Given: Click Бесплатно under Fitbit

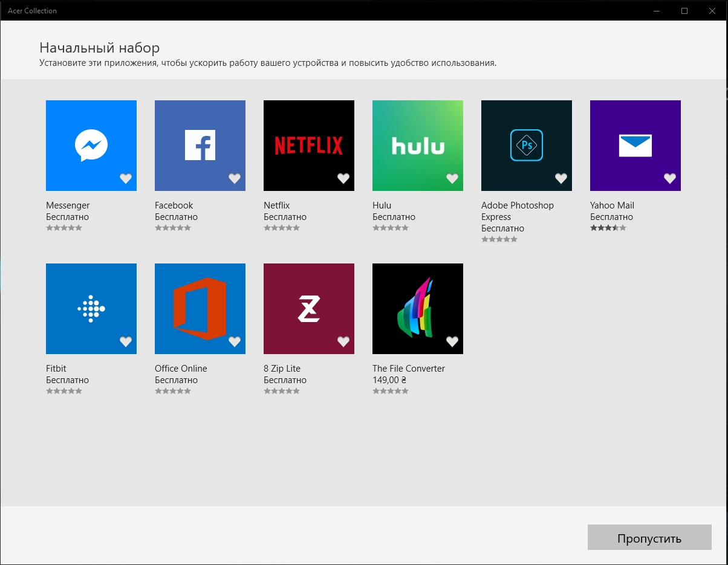Looking at the screenshot, I should [x=68, y=380].
